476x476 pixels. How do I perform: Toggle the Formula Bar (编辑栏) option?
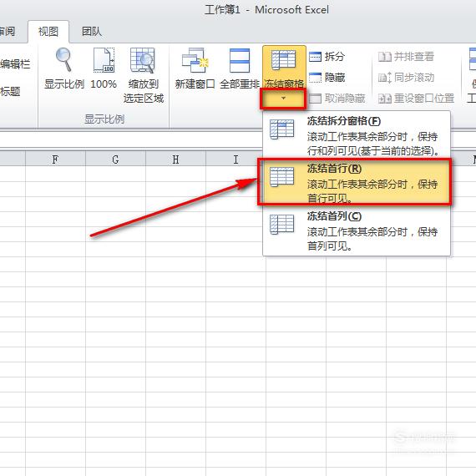coord(15,64)
